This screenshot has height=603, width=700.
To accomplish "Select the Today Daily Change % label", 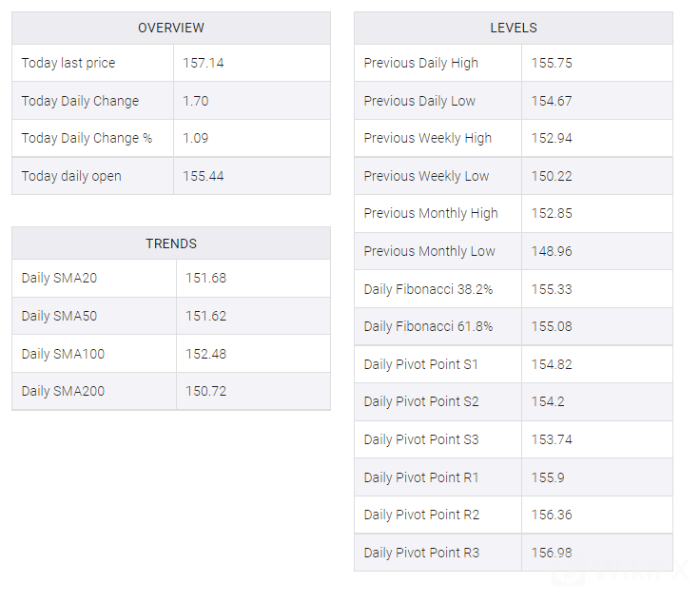I will pos(87,138).
